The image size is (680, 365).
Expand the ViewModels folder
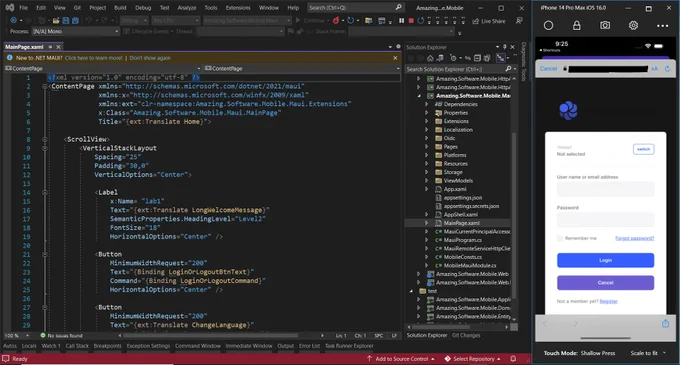click(x=426, y=180)
